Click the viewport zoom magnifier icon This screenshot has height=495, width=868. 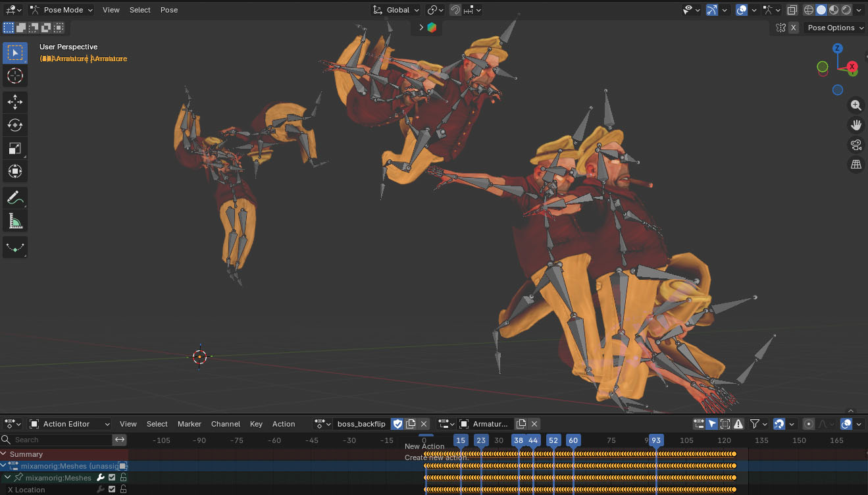[855, 105]
